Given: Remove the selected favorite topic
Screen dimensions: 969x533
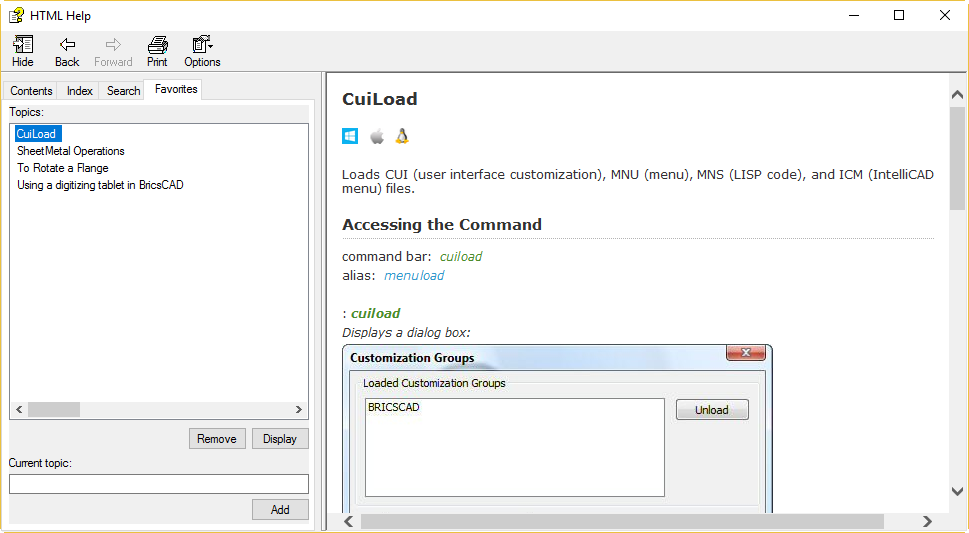Looking at the screenshot, I should pyautogui.click(x=217, y=438).
